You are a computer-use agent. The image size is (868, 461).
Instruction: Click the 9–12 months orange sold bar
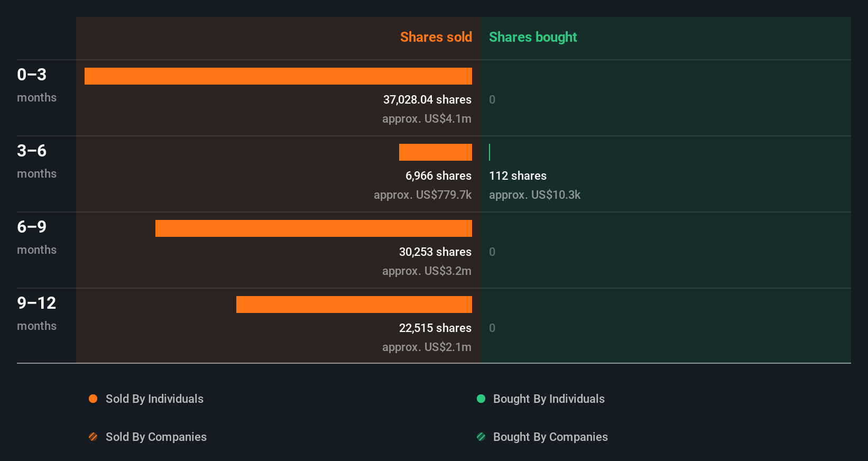click(x=354, y=305)
